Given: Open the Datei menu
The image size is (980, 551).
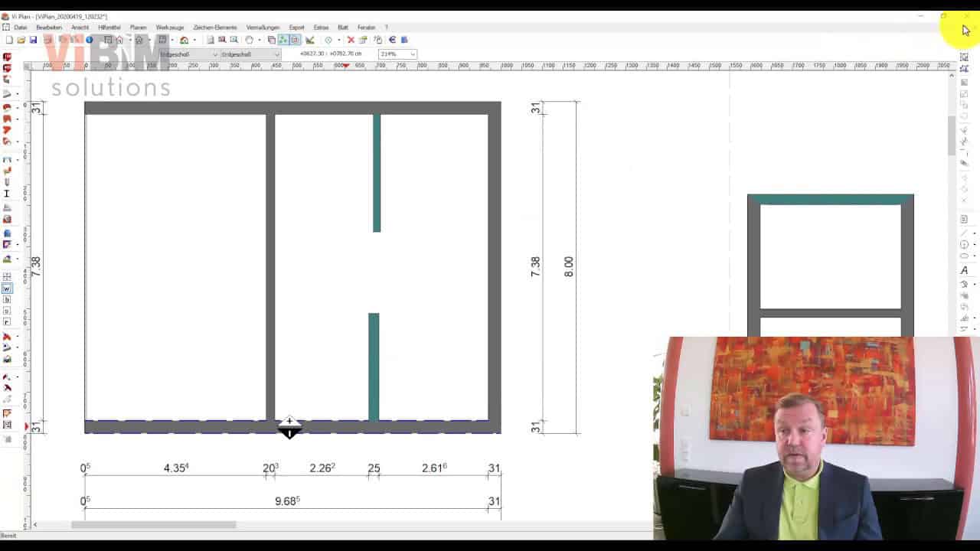Looking at the screenshot, I should 20,28.
